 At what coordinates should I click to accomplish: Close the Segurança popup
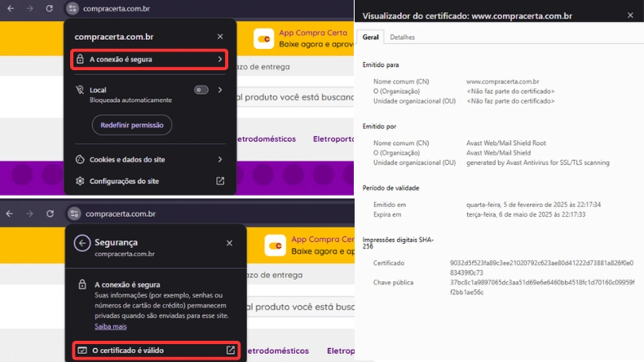click(x=229, y=243)
